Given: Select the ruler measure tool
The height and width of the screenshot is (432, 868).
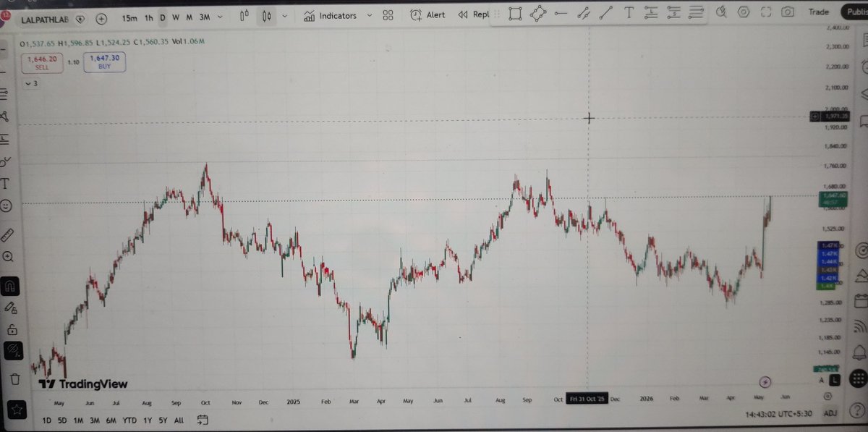Looking at the screenshot, I should point(8,234).
